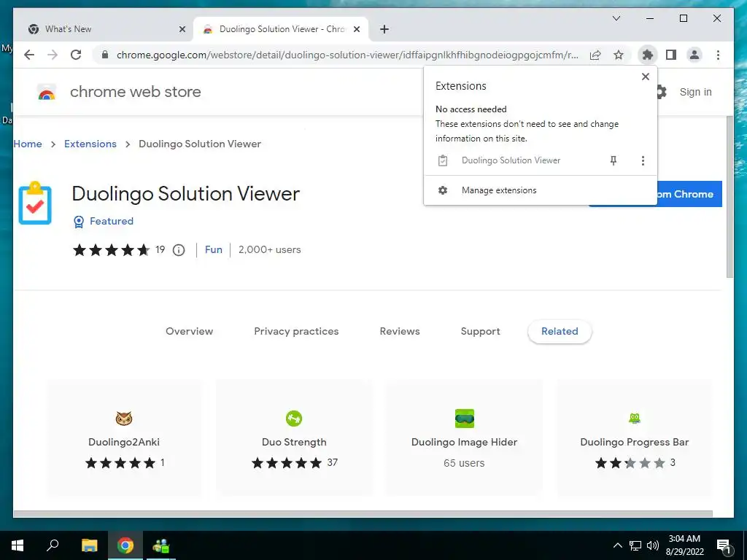Click Duolingo Solution Viewer in the extensions list
Screen dimensions: 747x560
click(511, 160)
